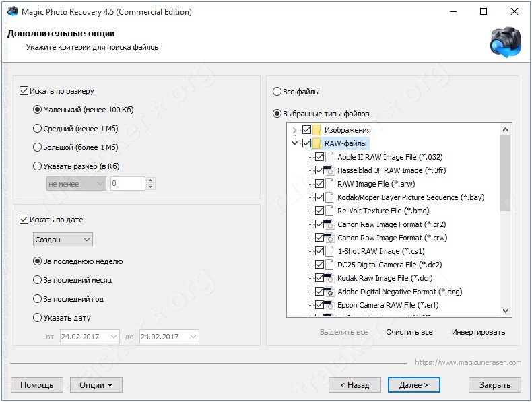Increase size value with spinner up arrow
Viewport: 532px width, 402px height.
[x=151, y=180]
